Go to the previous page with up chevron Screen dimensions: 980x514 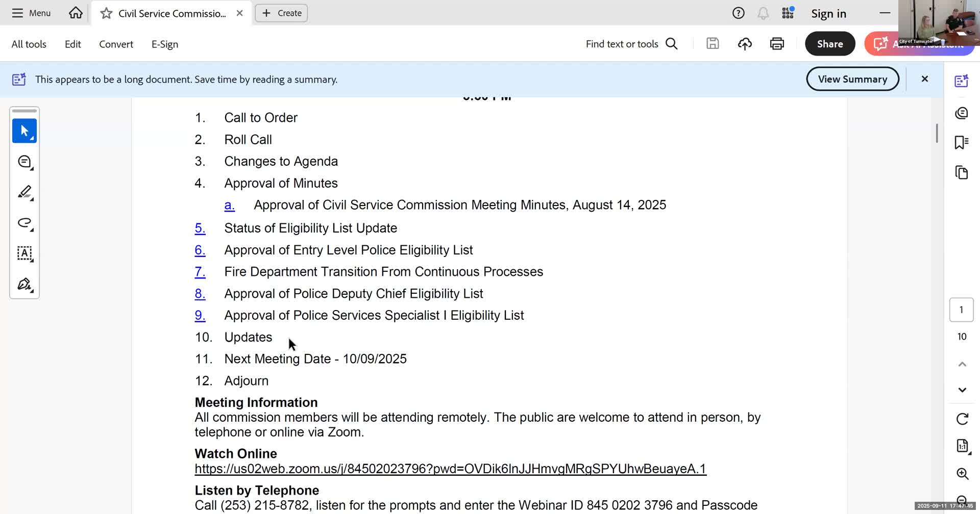(962, 364)
